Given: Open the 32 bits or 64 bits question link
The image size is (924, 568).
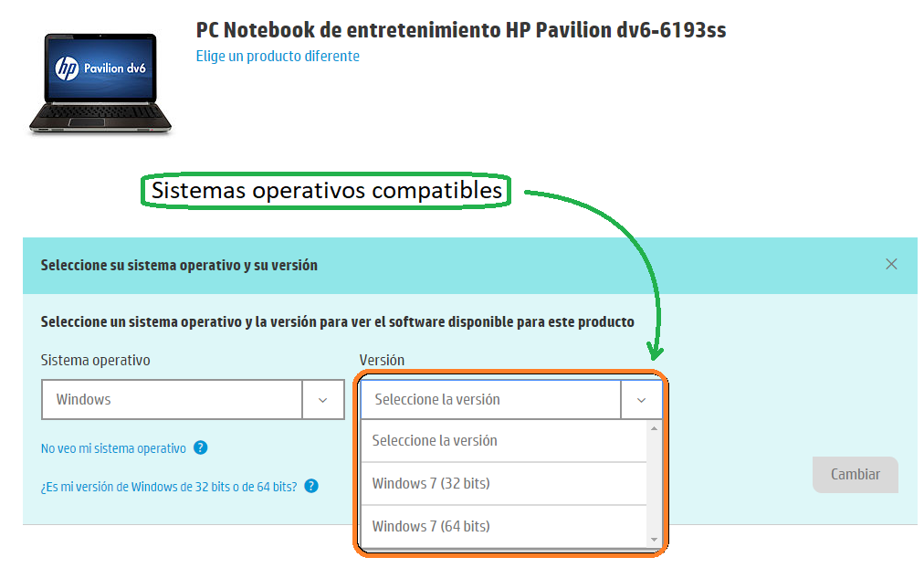Looking at the screenshot, I should pos(169,487).
